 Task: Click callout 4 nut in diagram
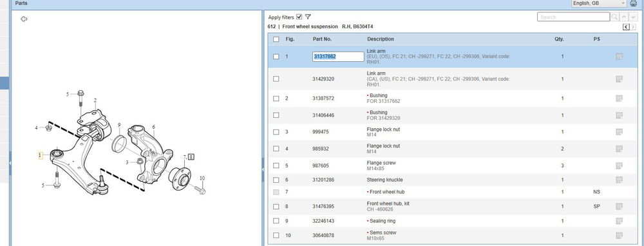[37, 128]
